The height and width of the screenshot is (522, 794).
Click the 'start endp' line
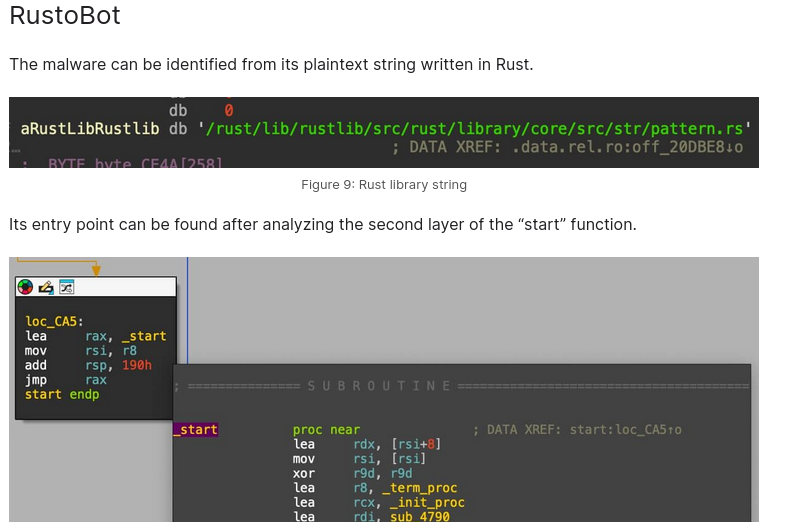click(x=62, y=394)
